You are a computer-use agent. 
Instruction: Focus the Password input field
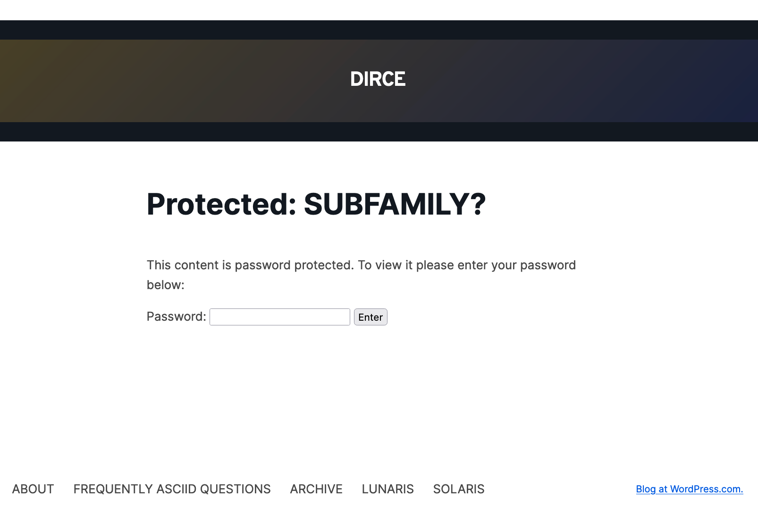tap(279, 317)
